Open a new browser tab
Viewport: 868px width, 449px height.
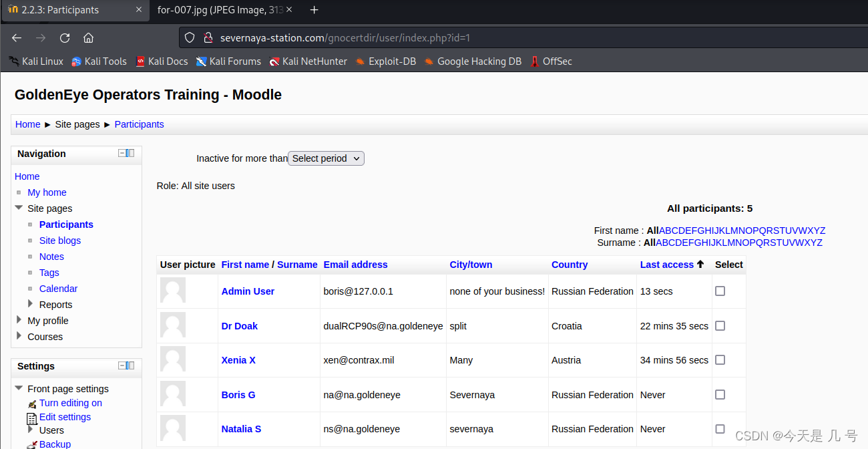coord(314,10)
